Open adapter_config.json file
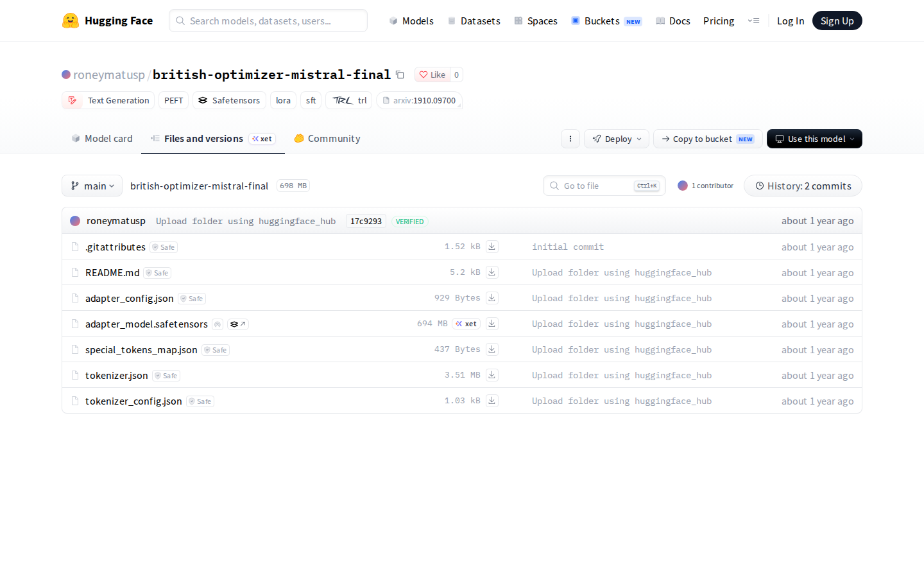 129,298
